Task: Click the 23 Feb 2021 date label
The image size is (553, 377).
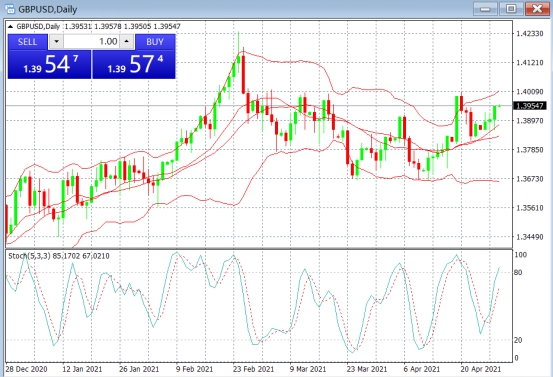Action: click(253, 369)
